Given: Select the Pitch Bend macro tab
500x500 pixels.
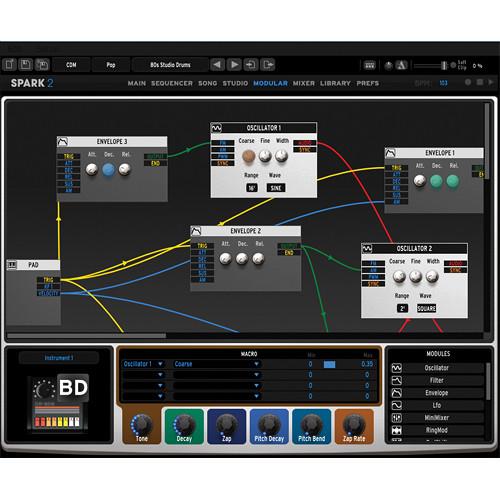Looking at the screenshot, I should [x=312, y=427].
